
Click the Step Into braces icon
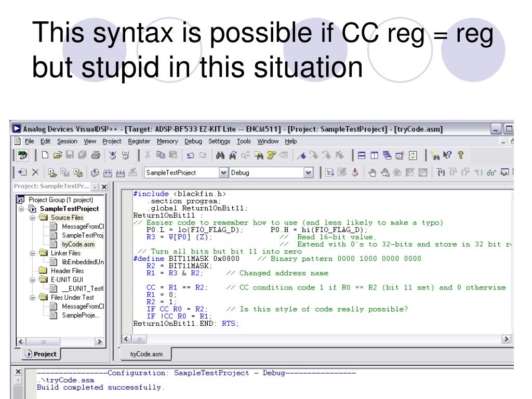pos(441,172)
